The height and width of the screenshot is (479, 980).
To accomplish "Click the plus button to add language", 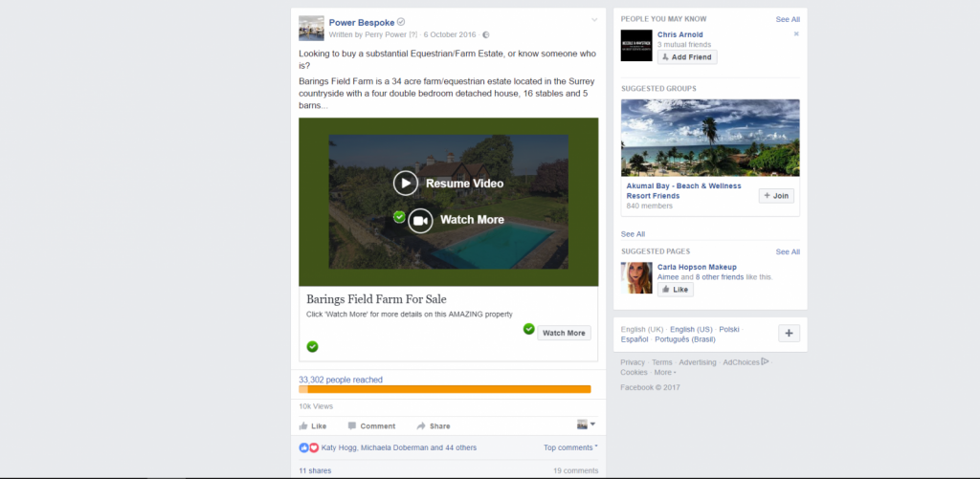I will click(x=789, y=334).
